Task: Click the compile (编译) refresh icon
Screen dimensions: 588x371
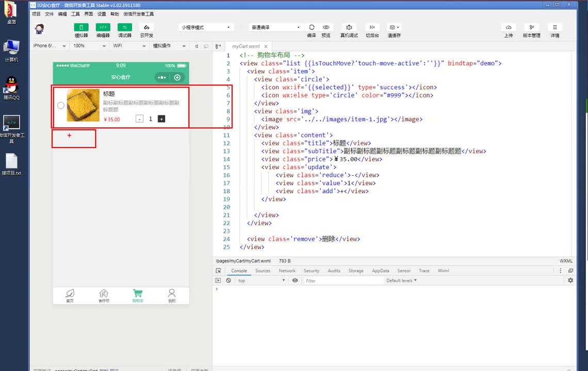Action: [311, 27]
